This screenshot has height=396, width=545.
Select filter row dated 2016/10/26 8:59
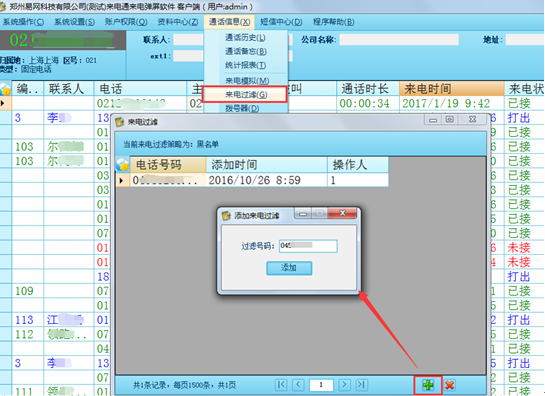tap(252, 180)
